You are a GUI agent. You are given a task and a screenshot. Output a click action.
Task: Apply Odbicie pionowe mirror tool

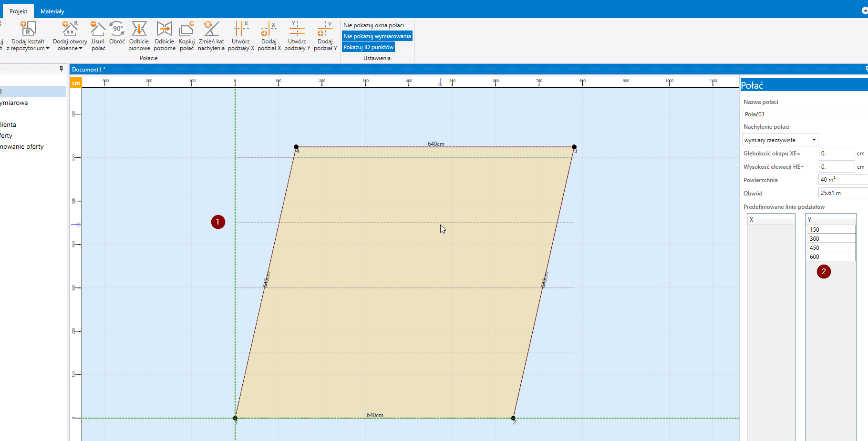tap(139, 30)
